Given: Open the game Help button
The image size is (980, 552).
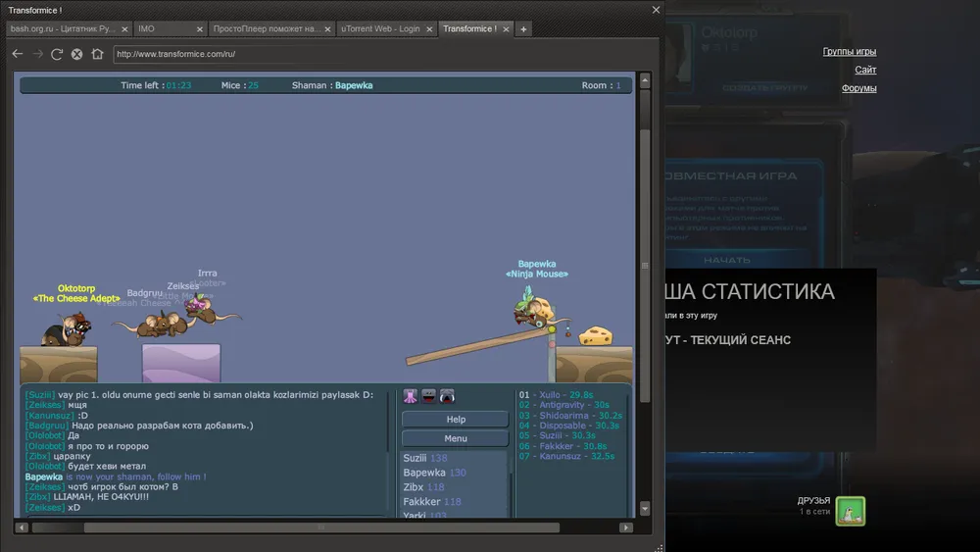Looking at the screenshot, I should click(456, 420).
